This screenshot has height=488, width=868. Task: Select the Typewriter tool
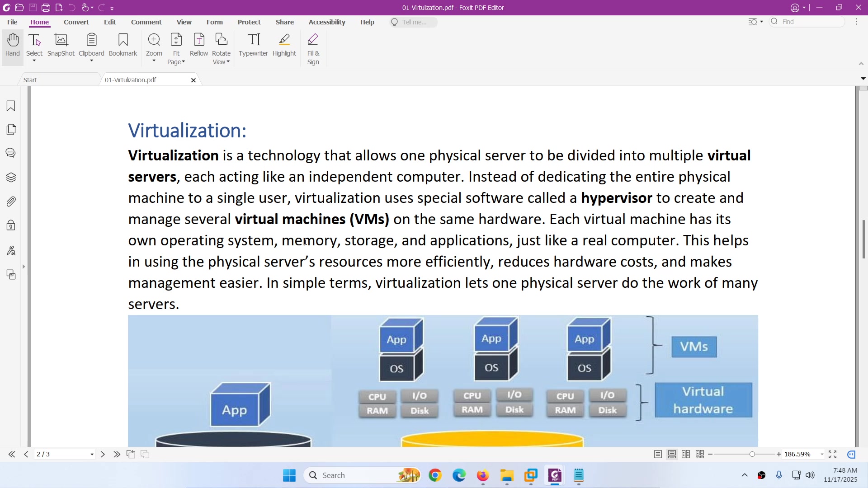pyautogui.click(x=253, y=45)
